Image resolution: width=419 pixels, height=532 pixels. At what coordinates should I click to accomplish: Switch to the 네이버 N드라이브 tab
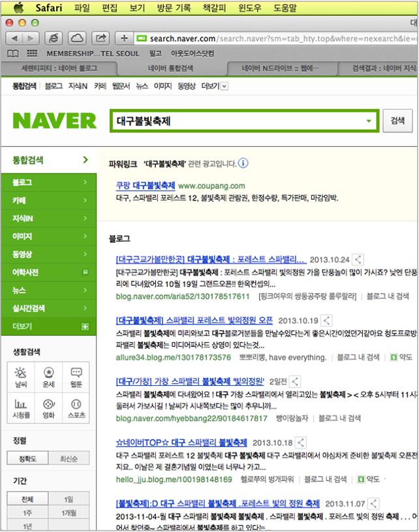pos(277,68)
